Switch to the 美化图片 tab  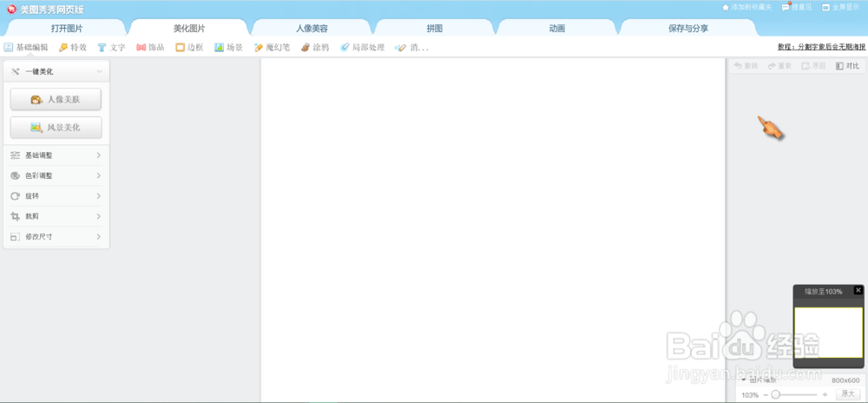(x=188, y=29)
